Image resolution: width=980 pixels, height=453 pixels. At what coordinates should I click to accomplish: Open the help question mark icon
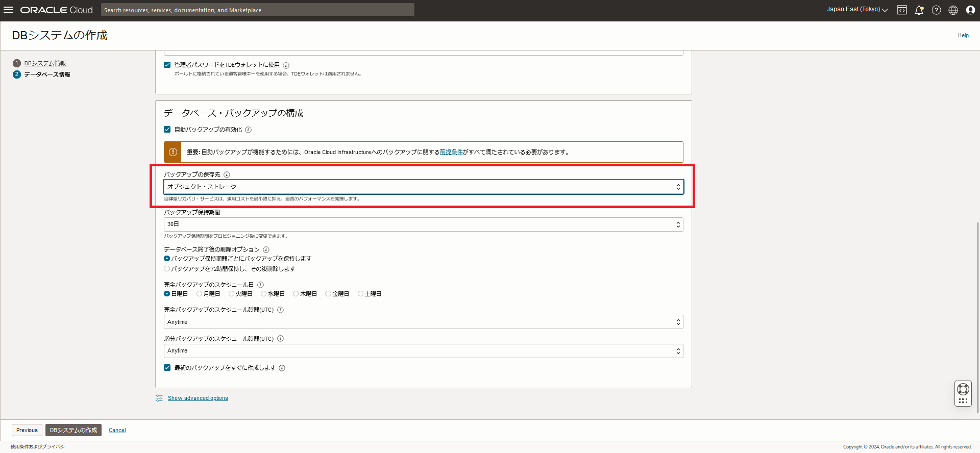[x=936, y=10]
